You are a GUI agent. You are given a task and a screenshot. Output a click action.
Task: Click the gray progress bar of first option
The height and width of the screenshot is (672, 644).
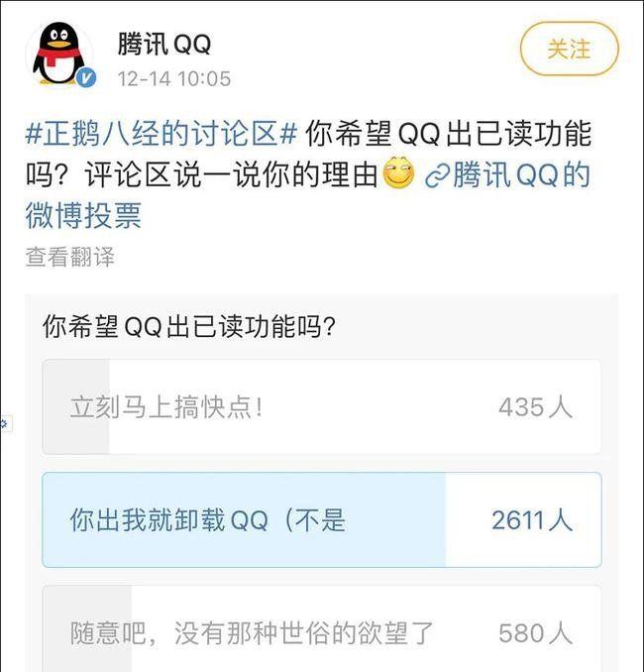coord(76,407)
